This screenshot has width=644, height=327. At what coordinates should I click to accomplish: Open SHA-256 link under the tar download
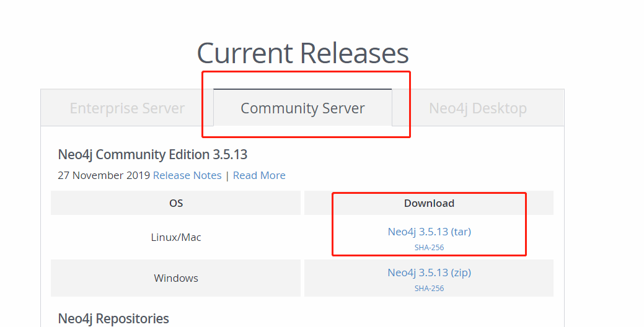[x=429, y=247]
